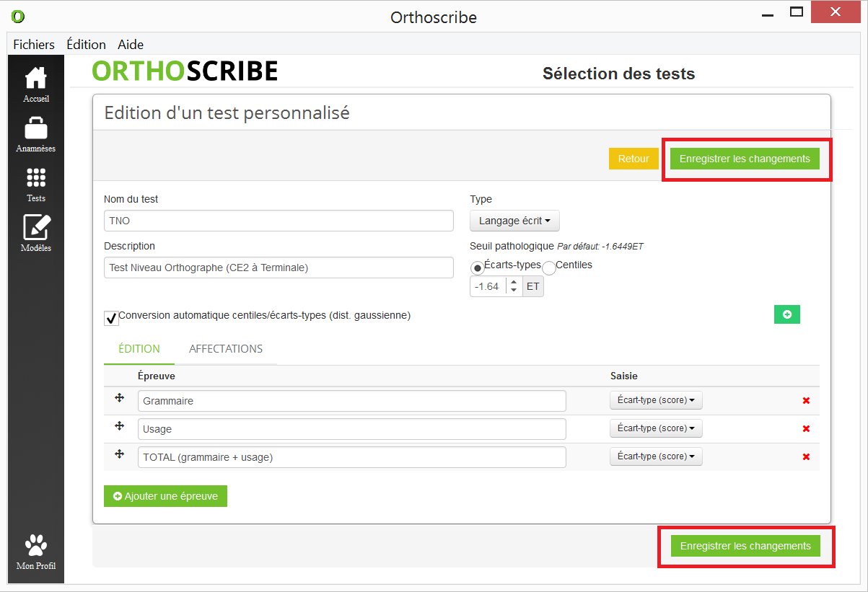Open the Fichiers menu
Image resolution: width=868 pixels, height=592 pixels.
(34, 45)
